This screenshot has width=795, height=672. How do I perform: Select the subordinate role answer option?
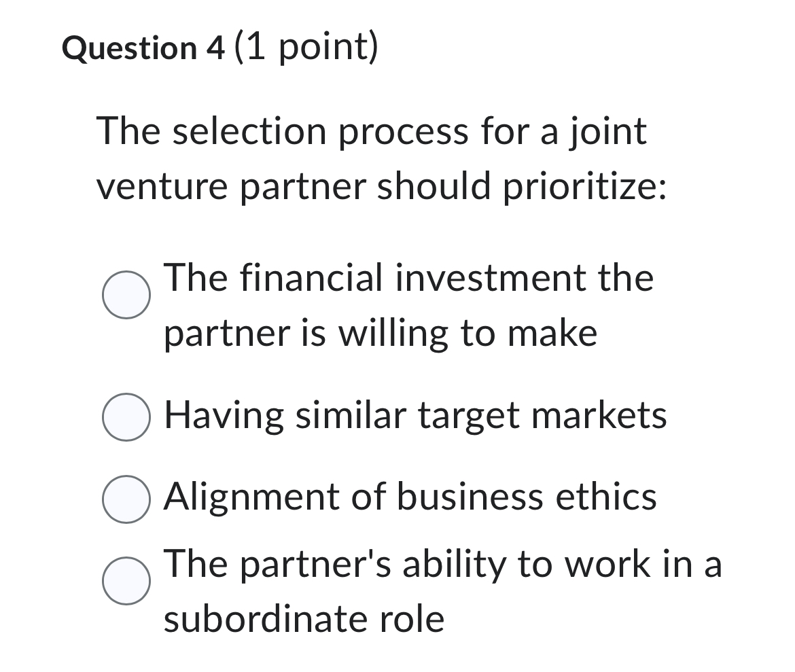click(x=126, y=581)
